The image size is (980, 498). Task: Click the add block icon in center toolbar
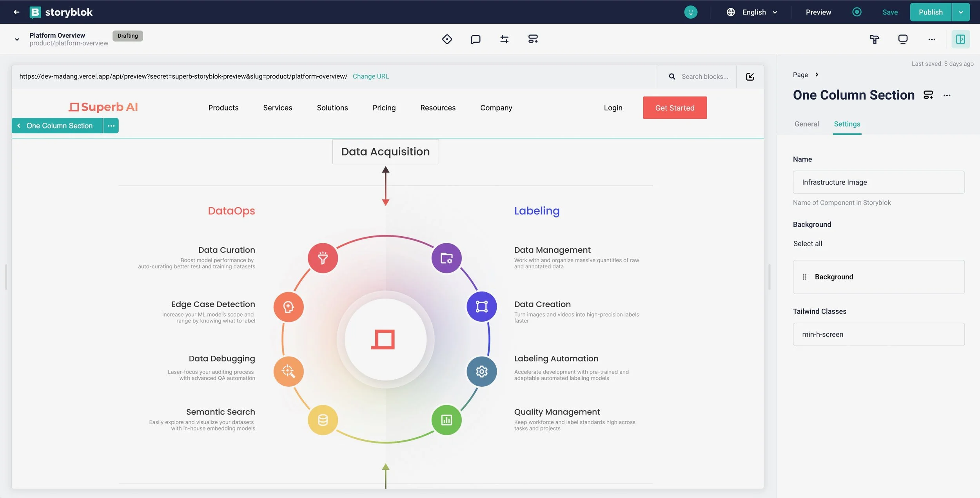[533, 39]
